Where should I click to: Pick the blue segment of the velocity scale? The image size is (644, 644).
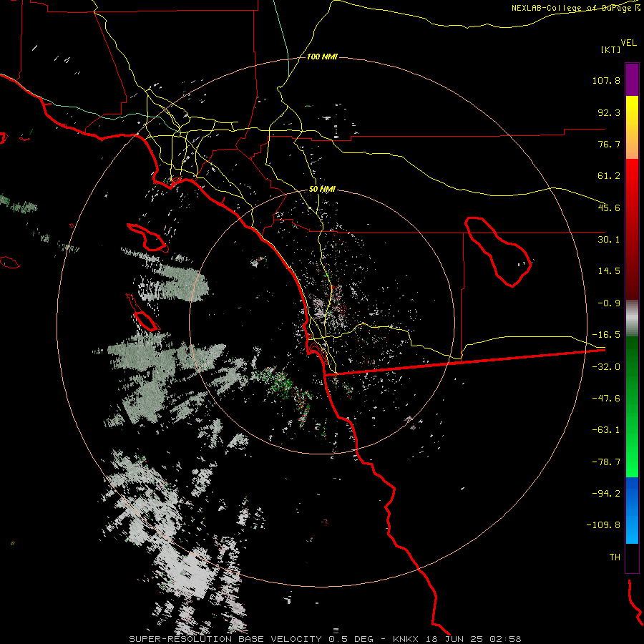pos(632,510)
